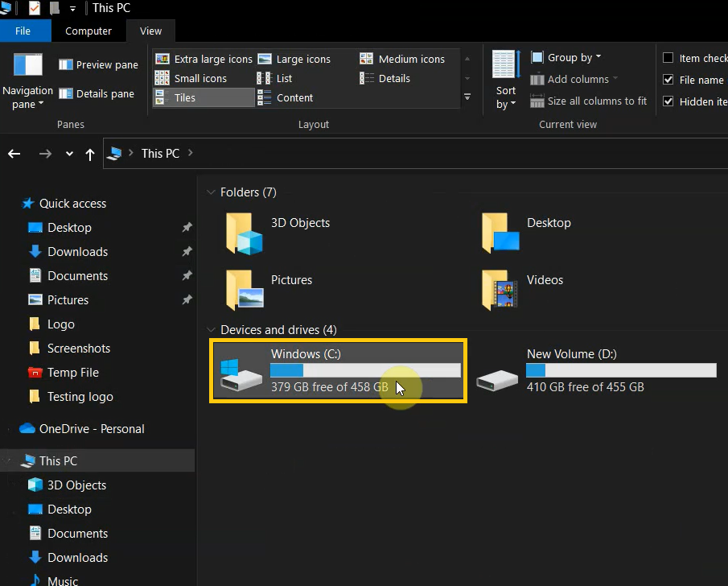Open the Group by dropdown
Viewport: 728px width, 586px height.
tap(566, 56)
